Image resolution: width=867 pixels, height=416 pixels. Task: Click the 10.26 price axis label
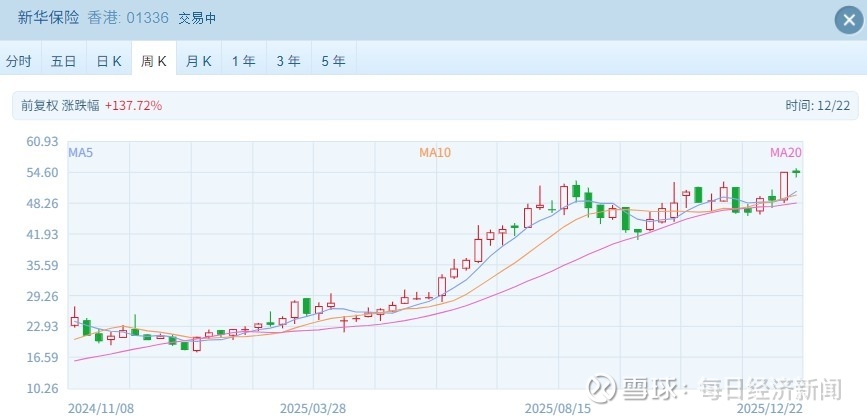(42, 388)
